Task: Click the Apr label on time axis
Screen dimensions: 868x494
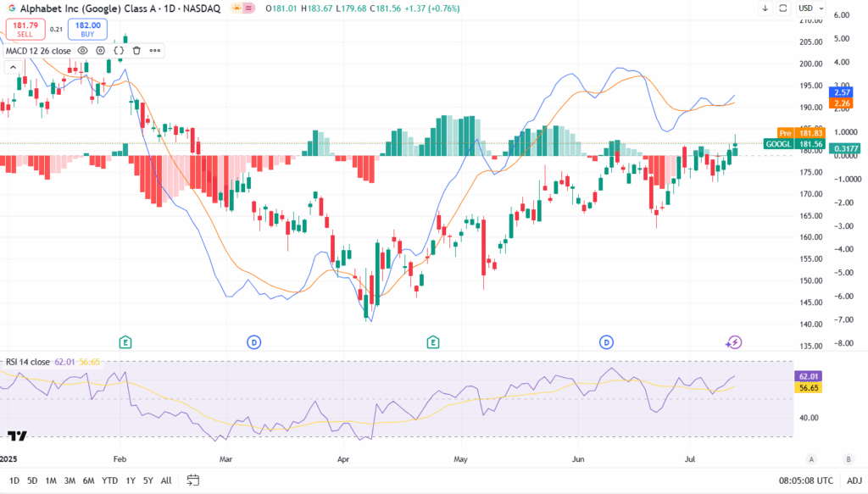Action: (343, 459)
